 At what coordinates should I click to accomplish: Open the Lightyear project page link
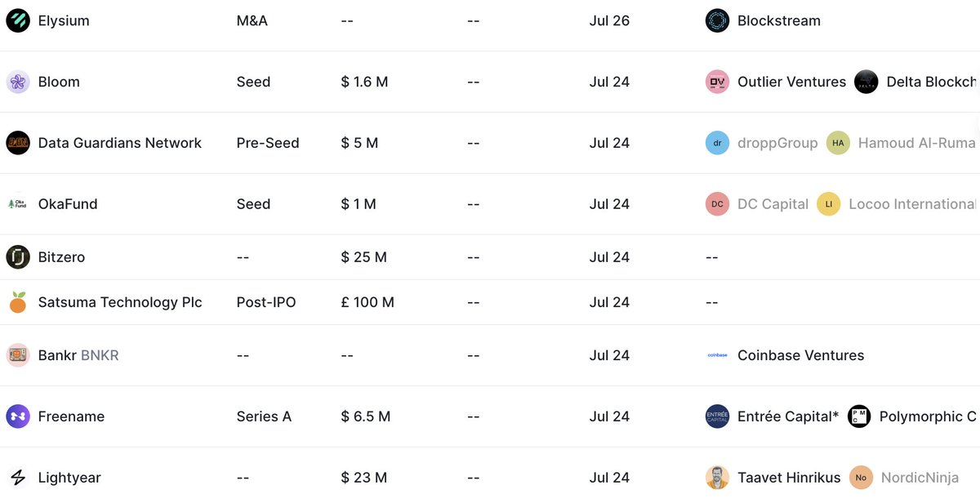(x=69, y=478)
